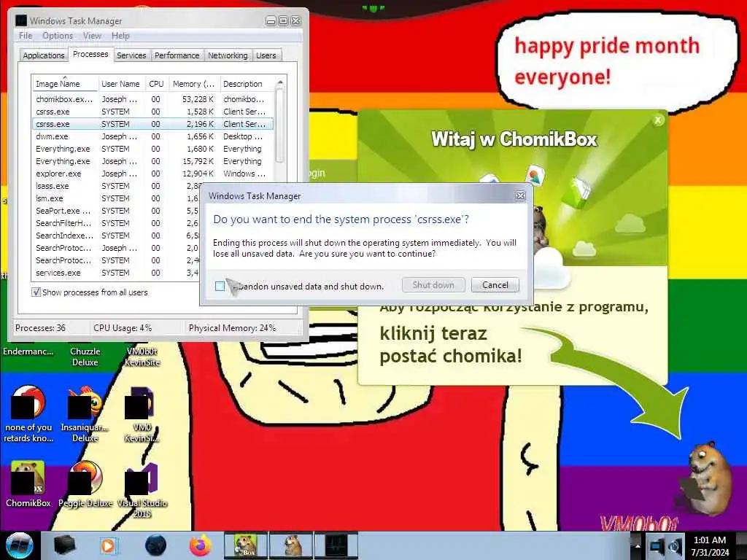Switch to the Networking tab
This screenshot has width=747, height=560.
coord(228,55)
